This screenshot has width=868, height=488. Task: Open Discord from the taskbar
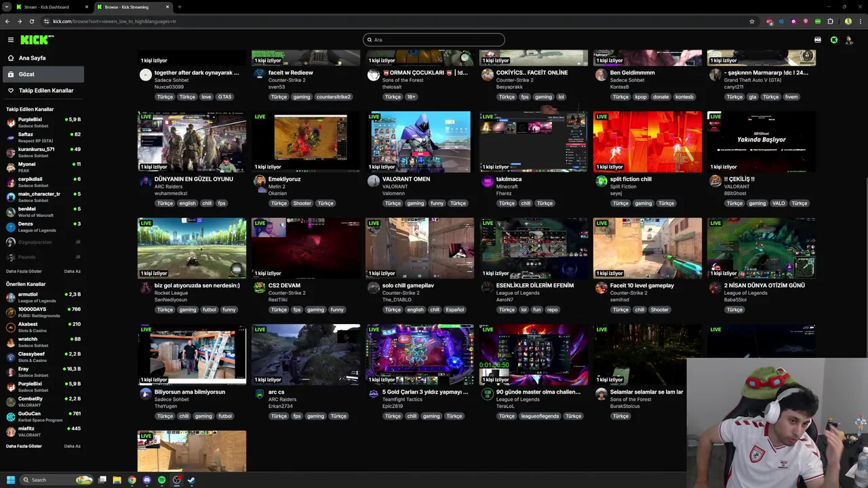click(x=146, y=480)
